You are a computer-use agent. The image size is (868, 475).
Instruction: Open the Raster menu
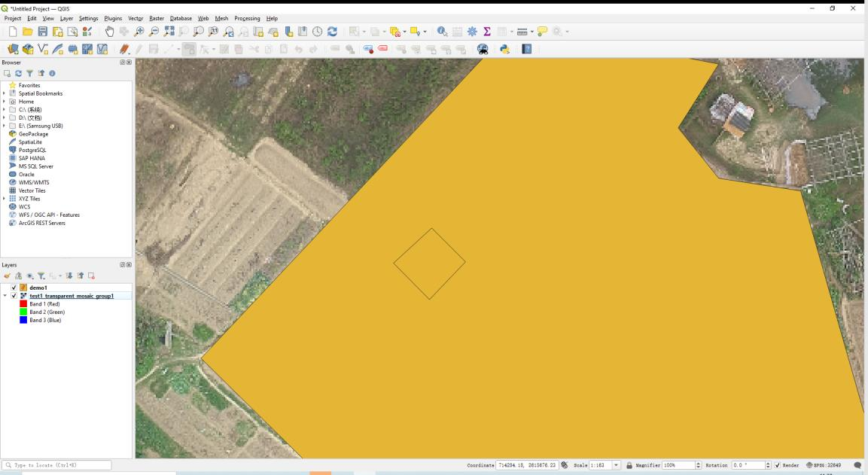click(157, 18)
